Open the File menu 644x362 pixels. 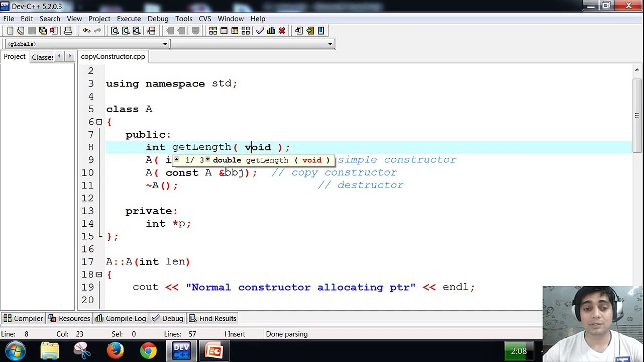click(x=9, y=19)
